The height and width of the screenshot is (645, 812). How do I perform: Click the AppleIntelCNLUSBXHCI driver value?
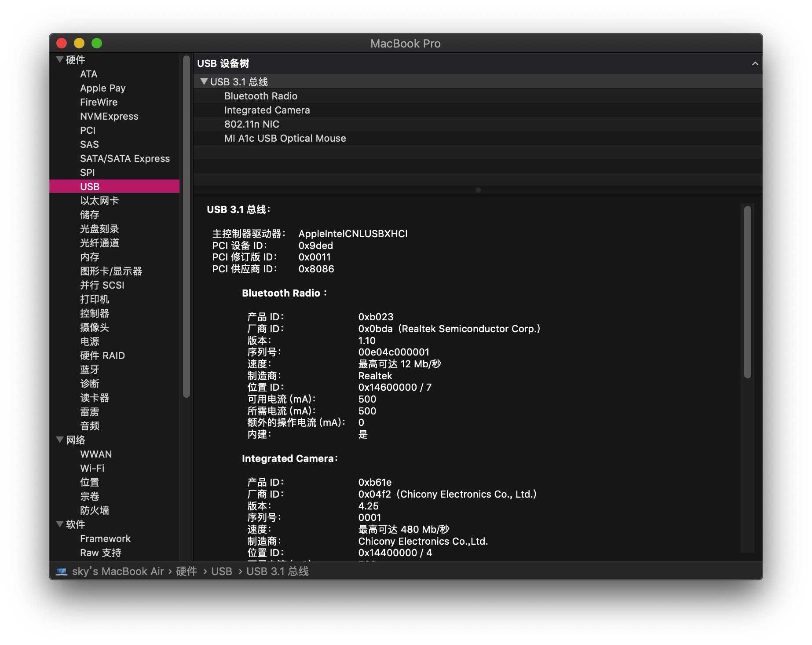coord(353,234)
